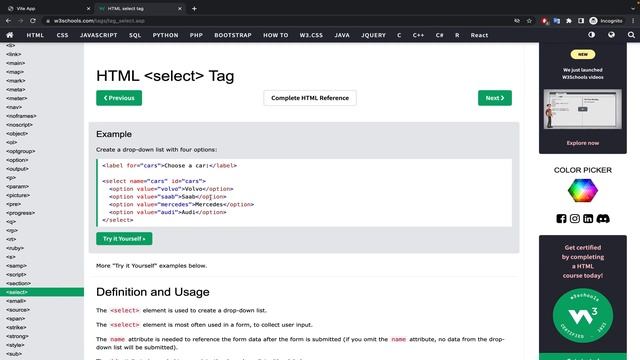Open the HOW TO menu item
640x360 pixels.
click(x=276, y=35)
